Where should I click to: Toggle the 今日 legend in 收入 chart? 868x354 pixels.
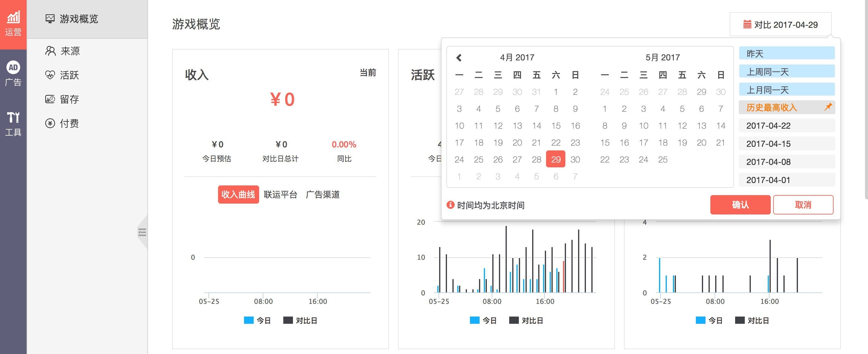click(x=257, y=320)
